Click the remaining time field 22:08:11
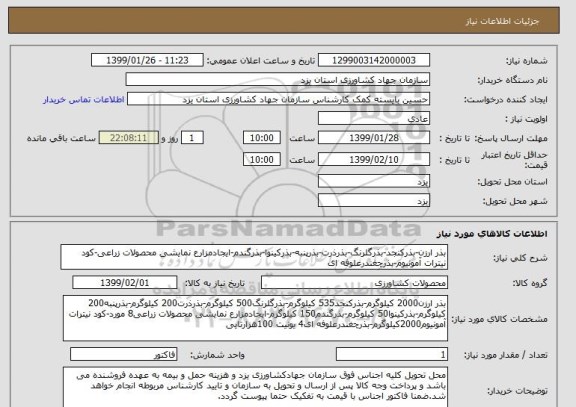This screenshot has width=576, height=407. click(x=129, y=138)
